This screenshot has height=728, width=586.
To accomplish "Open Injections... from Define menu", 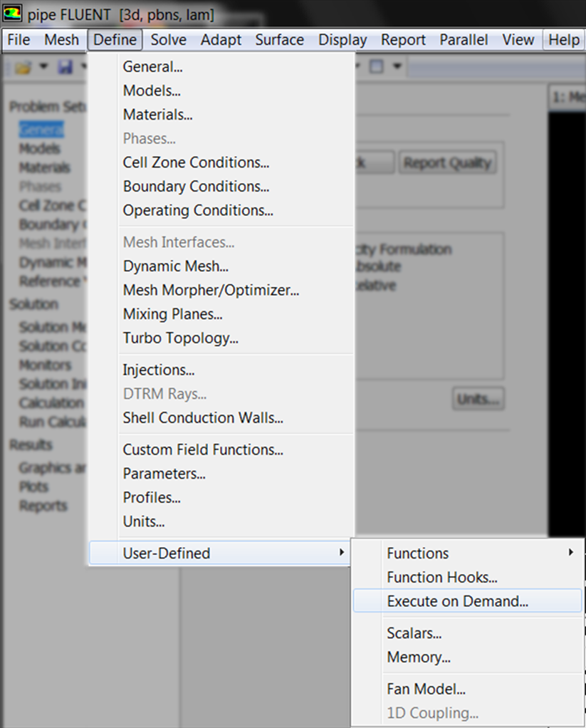I will [x=221, y=370].
